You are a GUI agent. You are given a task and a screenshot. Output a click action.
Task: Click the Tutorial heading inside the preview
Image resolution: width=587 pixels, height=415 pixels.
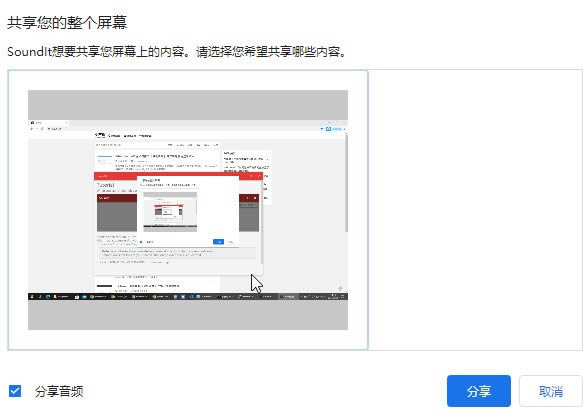tap(106, 185)
